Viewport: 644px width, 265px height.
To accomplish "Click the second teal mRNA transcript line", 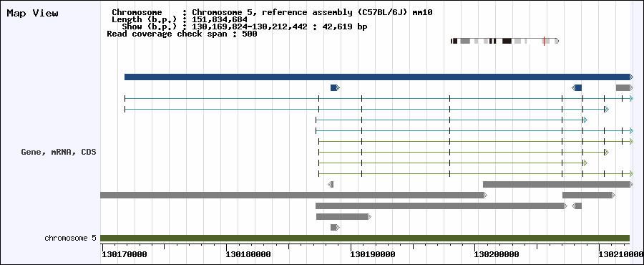I will click(366, 110).
